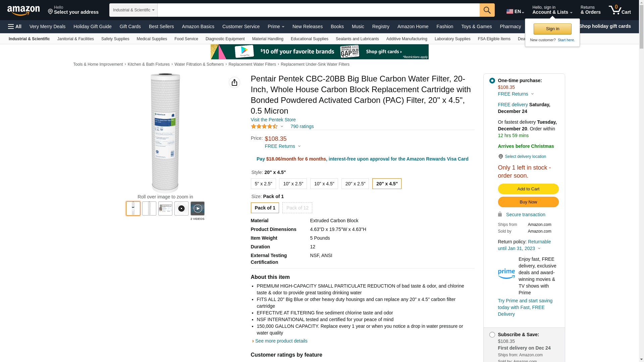
Task: Click the delivery location pin icon
Action: pyautogui.click(x=500, y=157)
